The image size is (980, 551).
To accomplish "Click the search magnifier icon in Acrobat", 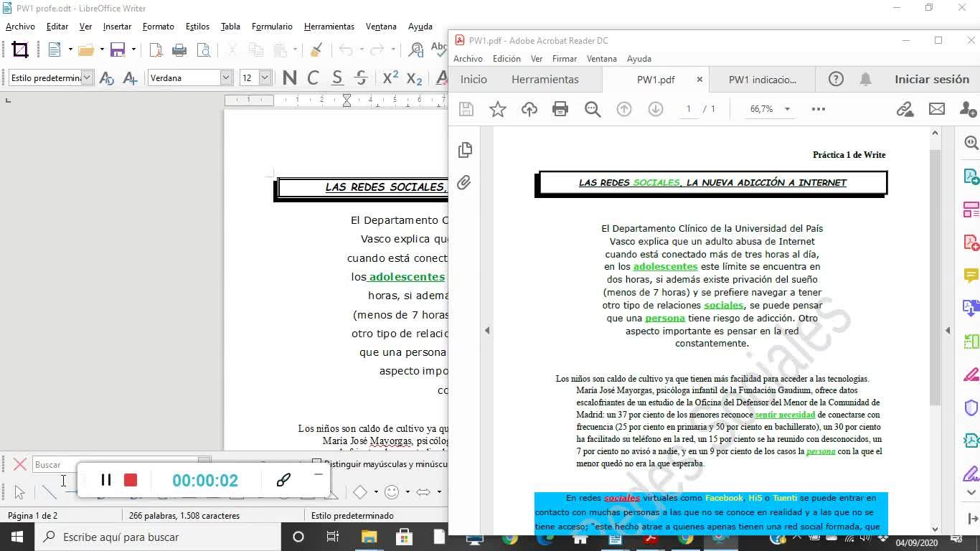I will pyautogui.click(x=593, y=109).
